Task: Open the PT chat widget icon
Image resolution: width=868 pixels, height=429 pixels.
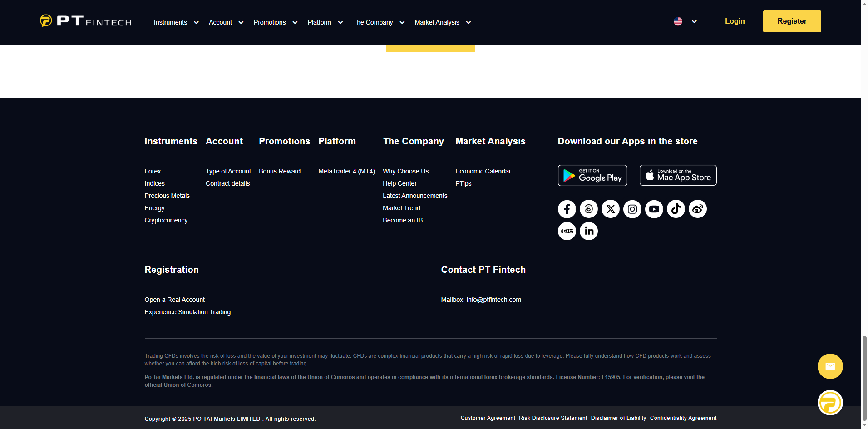Action: pyautogui.click(x=830, y=403)
